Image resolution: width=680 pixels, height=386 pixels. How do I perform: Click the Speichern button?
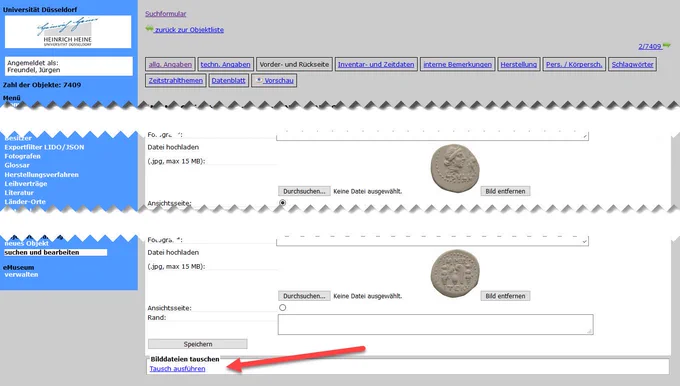point(198,344)
